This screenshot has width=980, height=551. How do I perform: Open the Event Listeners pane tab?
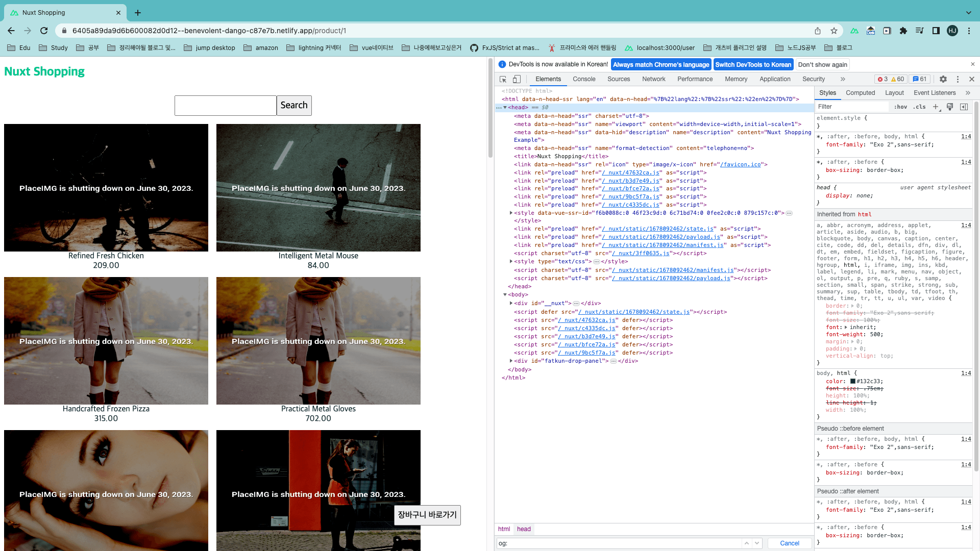coord(935,93)
